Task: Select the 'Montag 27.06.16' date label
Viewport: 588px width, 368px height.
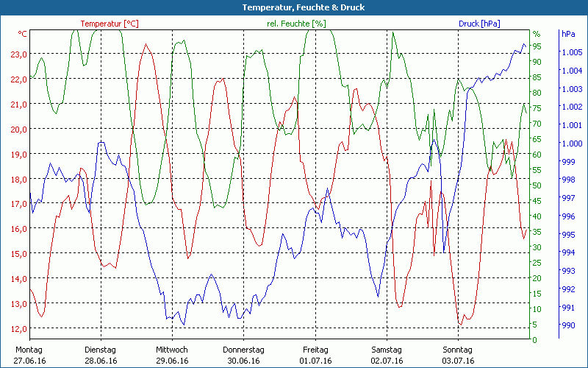Action: tap(29, 355)
